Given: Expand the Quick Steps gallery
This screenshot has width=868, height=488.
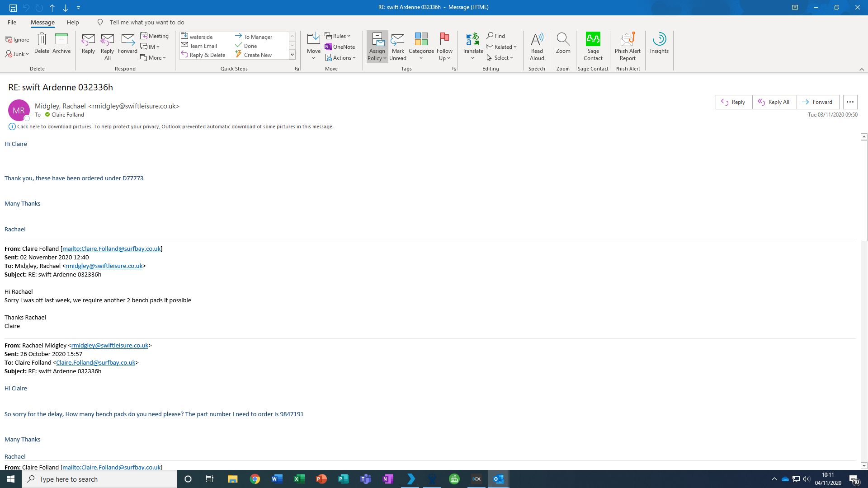Looking at the screenshot, I should tap(292, 55).
